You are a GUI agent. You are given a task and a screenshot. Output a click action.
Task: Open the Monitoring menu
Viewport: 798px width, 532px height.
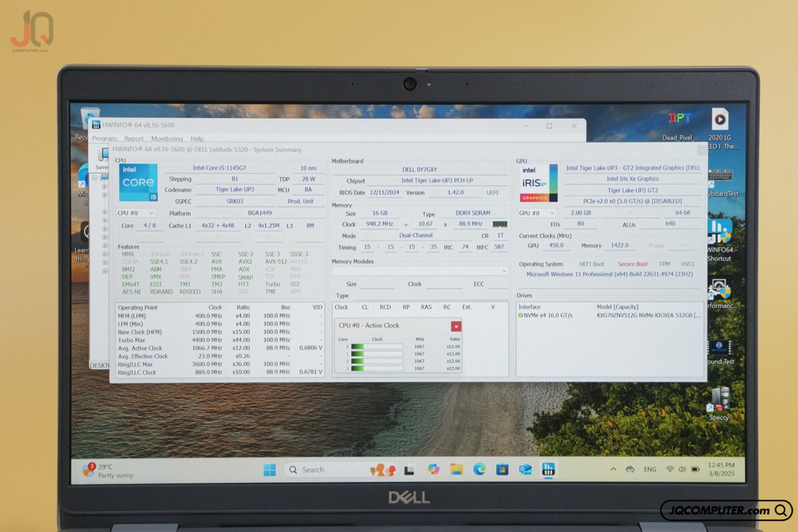click(167, 138)
